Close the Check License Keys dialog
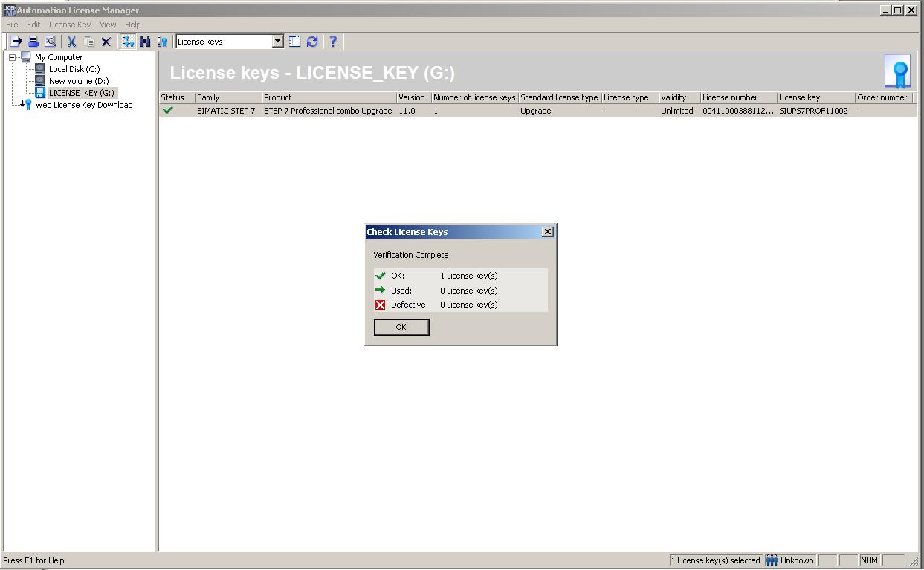The image size is (924, 570). pyautogui.click(x=548, y=232)
